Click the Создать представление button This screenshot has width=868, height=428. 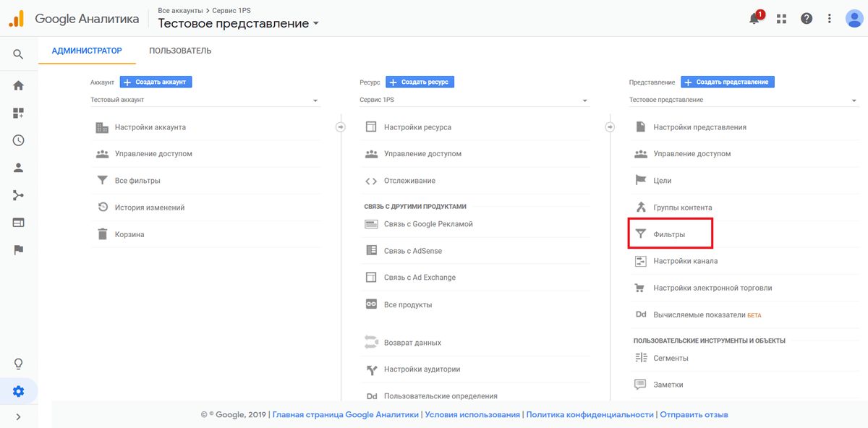point(728,82)
